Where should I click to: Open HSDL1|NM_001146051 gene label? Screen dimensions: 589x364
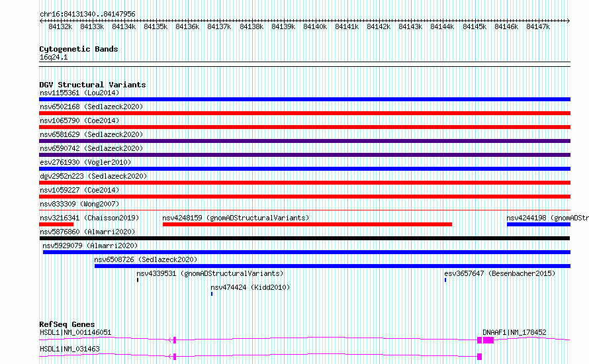pyautogui.click(x=75, y=332)
